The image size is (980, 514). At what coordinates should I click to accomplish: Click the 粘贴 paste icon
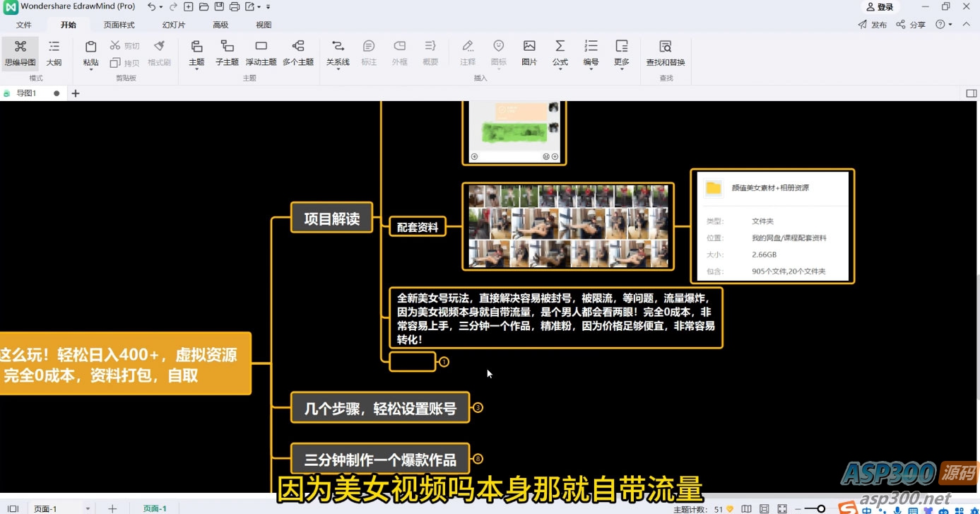[x=90, y=48]
